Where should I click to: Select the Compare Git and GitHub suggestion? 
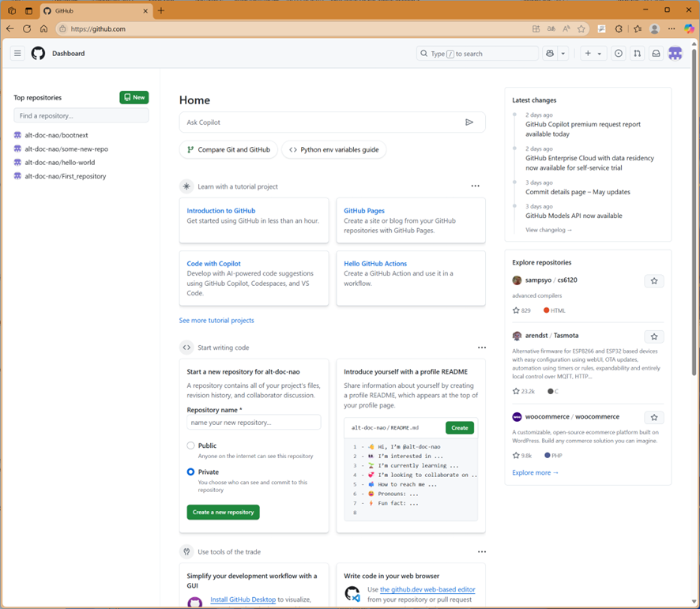228,149
